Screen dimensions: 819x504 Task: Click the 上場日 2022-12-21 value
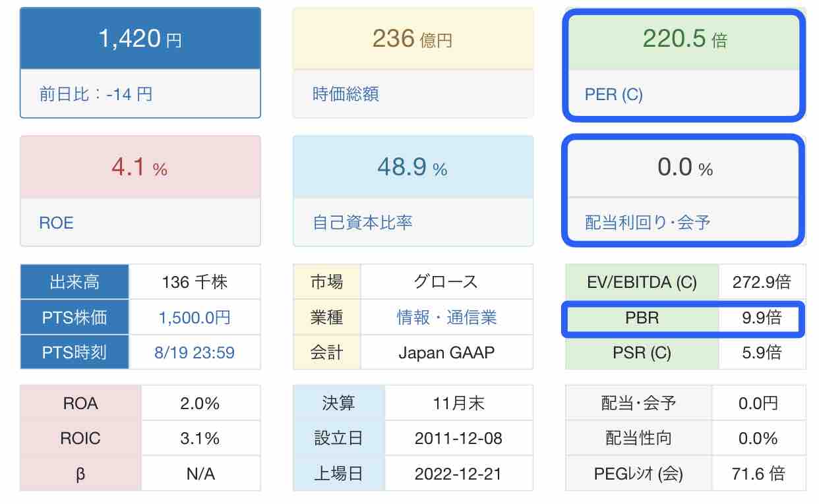tap(458, 473)
